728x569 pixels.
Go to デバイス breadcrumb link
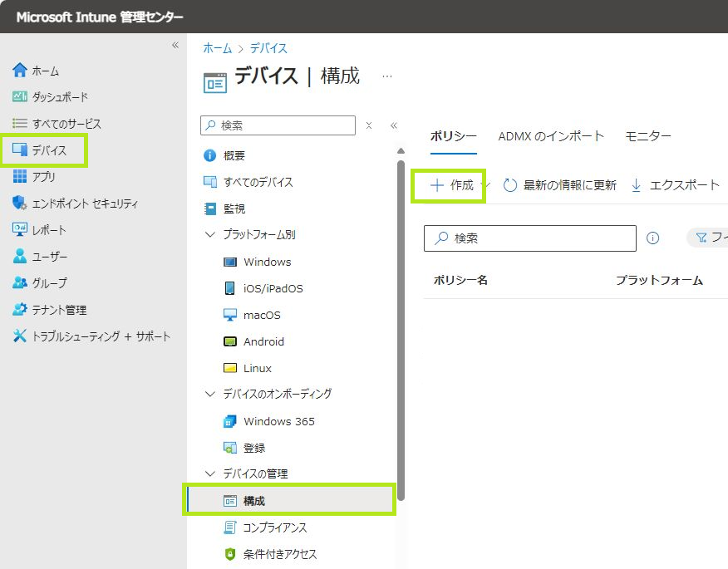(268, 48)
